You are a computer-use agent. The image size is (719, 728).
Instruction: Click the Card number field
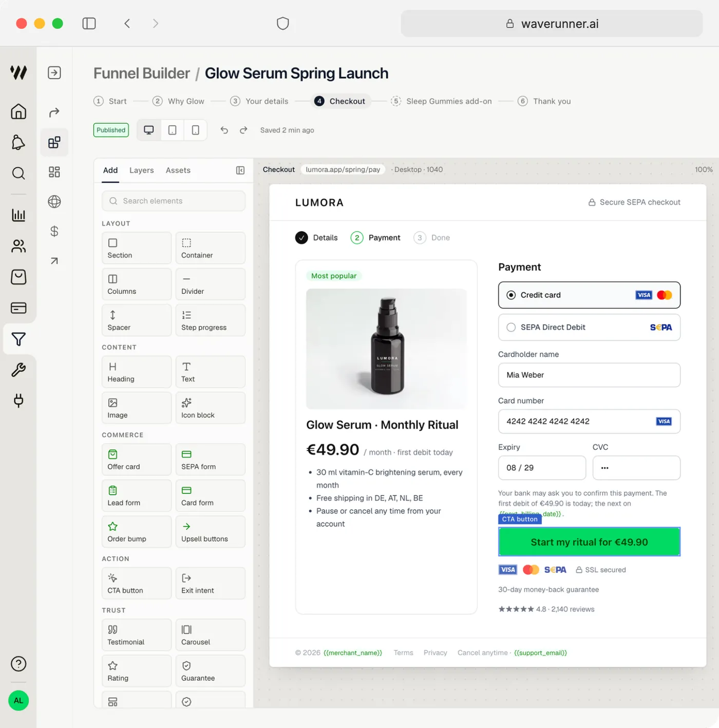[589, 422]
